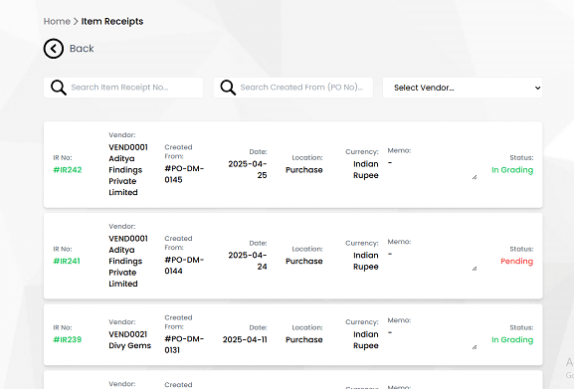Click vendor name in #IR241 row
This screenshot has width=574, height=392.
(x=128, y=261)
